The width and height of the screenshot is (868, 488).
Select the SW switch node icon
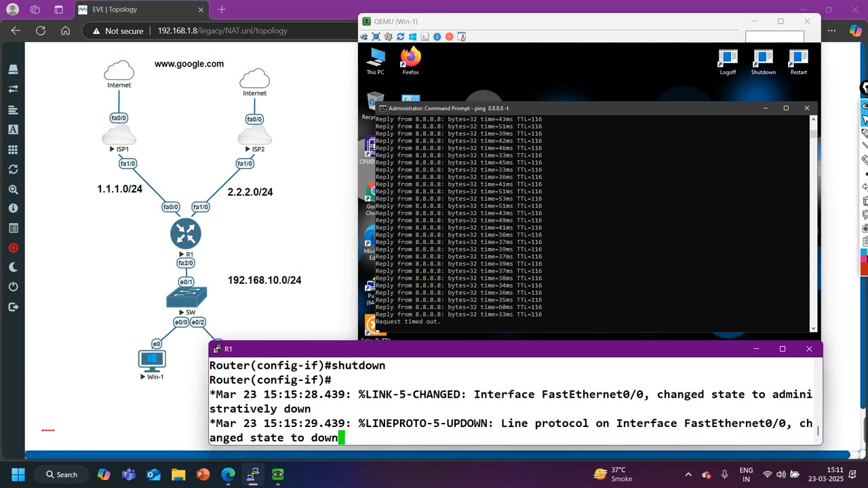(x=186, y=297)
